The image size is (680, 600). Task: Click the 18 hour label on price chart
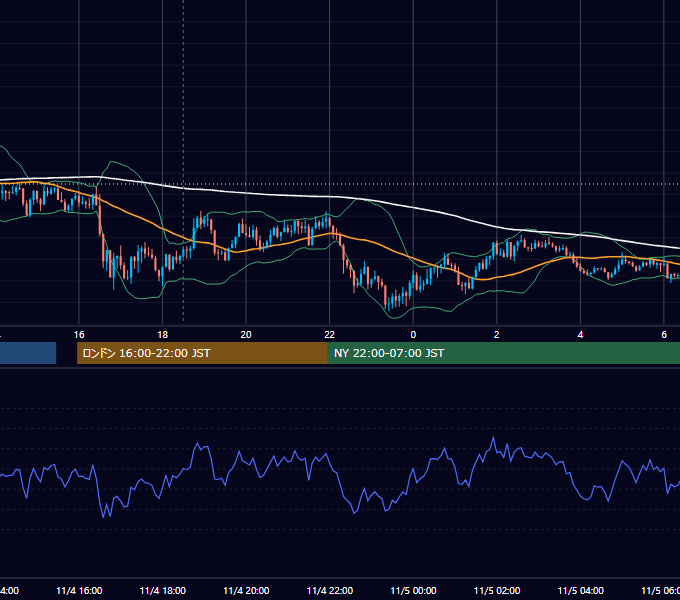pyautogui.click(x=163, y=334)
